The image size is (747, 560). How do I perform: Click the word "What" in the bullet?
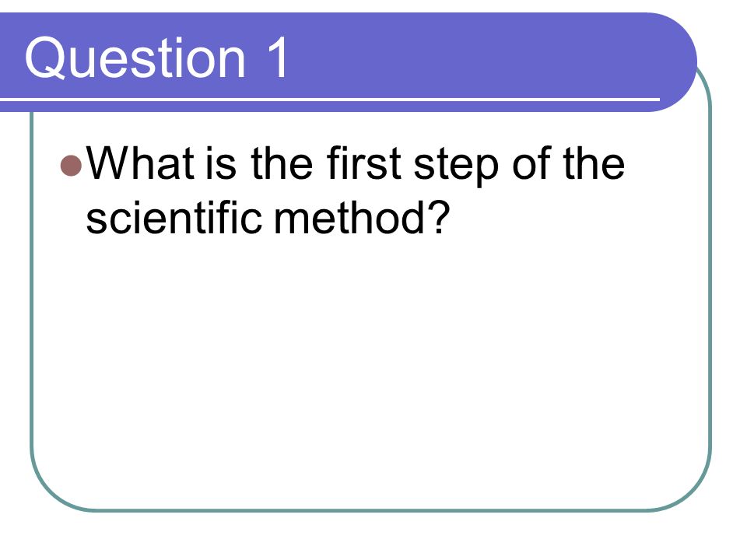click(x=141, y=163)
